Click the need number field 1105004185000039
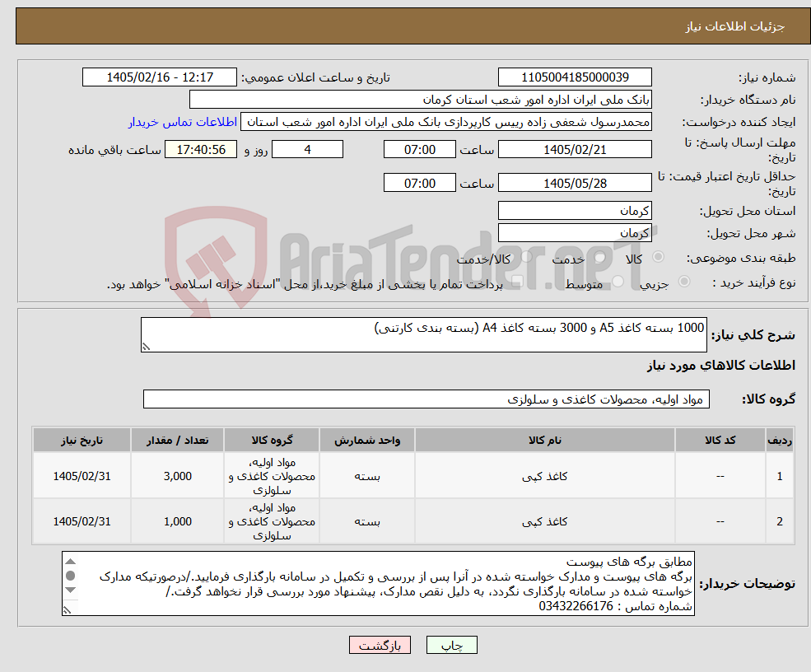 [x=575, y=77]
